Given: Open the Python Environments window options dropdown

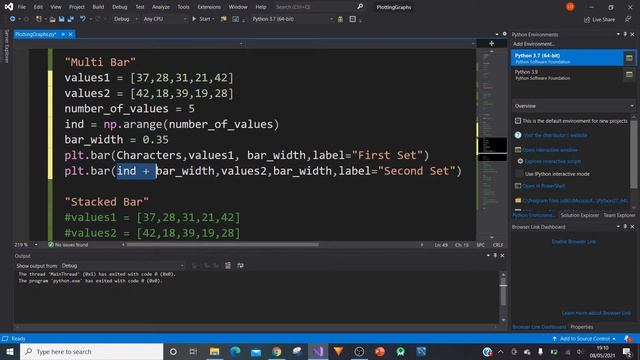Looking at the screenshot, I should click(618, 34).
